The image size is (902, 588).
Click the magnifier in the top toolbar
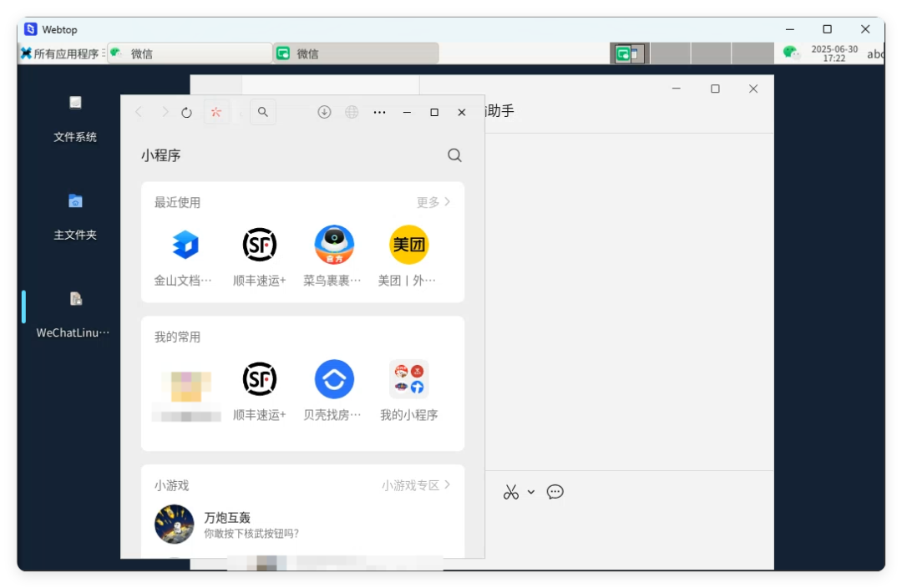pos(263,112)
